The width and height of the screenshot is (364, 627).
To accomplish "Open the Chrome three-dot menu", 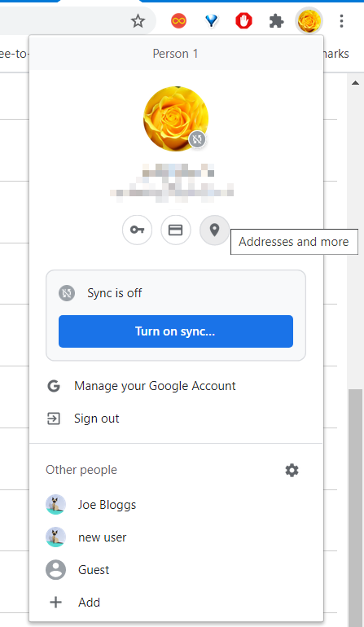I will (341, 21).
